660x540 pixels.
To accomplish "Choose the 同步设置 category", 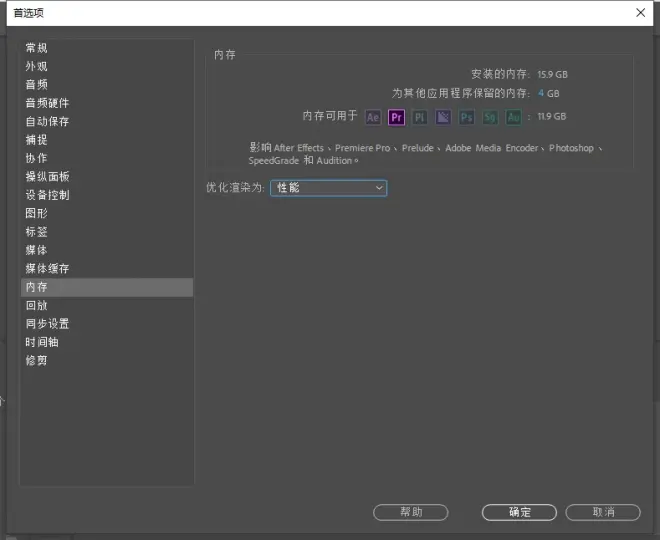I will pos(107,324).
